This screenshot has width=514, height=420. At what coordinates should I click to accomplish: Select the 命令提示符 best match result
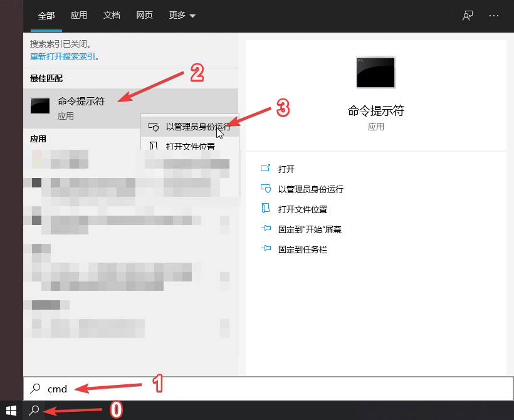click(130, 108)
